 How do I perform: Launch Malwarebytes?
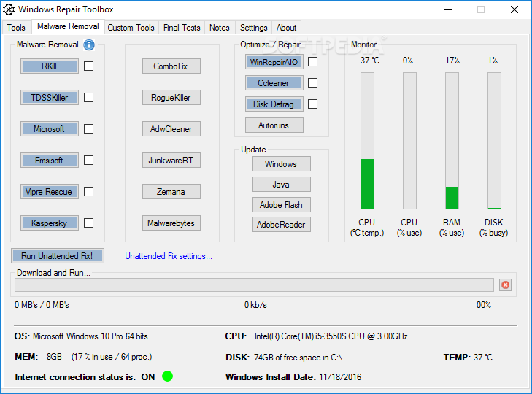(x=171, y=223)
